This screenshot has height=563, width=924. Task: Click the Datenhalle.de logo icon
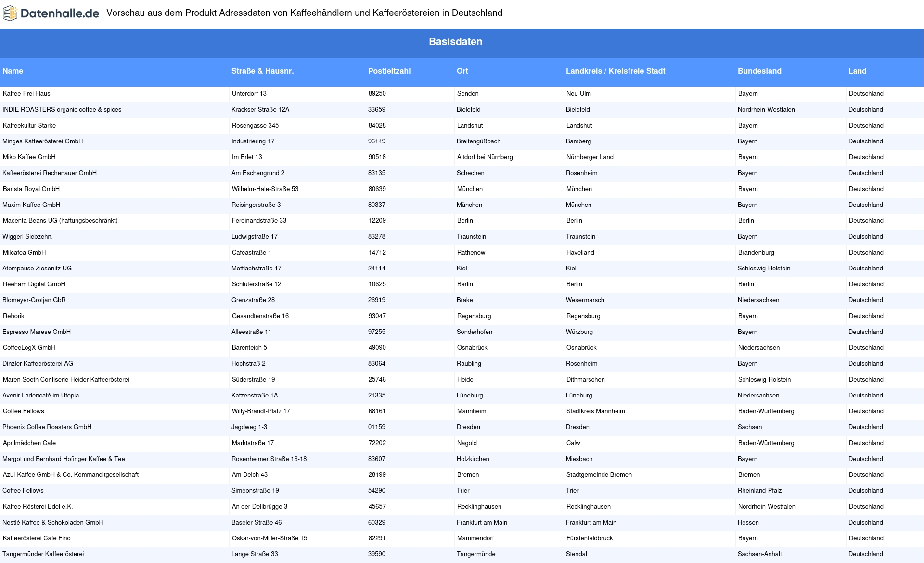click(x=10, y=13)
